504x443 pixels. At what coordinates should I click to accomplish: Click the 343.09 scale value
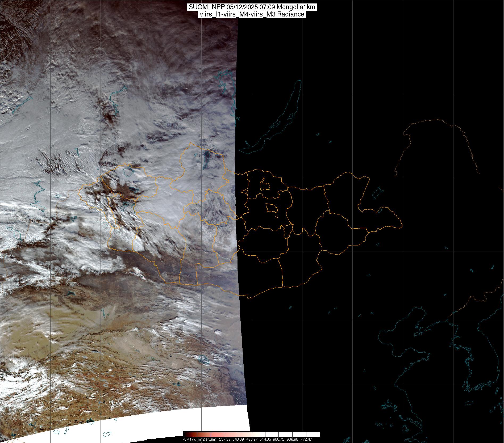[238, 439]
